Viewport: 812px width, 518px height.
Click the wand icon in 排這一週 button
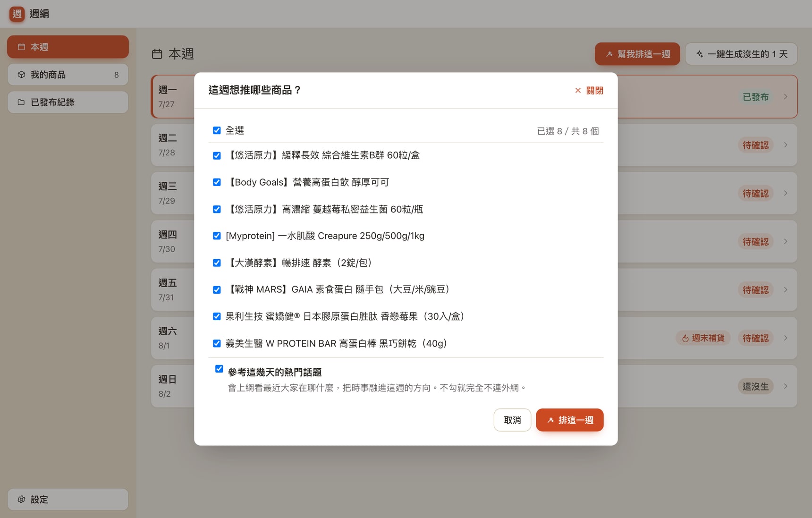click(550, 420)
